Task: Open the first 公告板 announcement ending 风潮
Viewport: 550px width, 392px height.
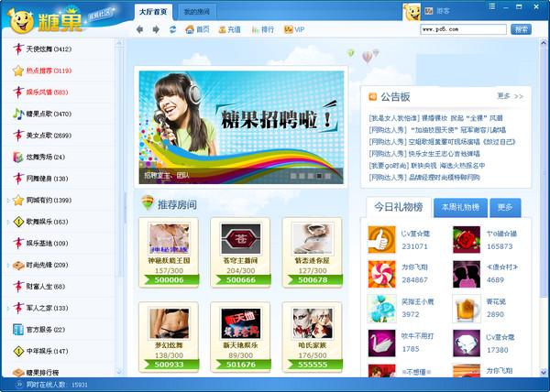Action: click(436, 118)
